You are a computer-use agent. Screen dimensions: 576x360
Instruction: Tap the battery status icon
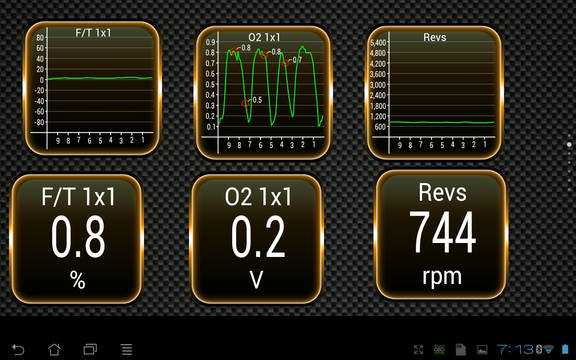tap(565, 349)
